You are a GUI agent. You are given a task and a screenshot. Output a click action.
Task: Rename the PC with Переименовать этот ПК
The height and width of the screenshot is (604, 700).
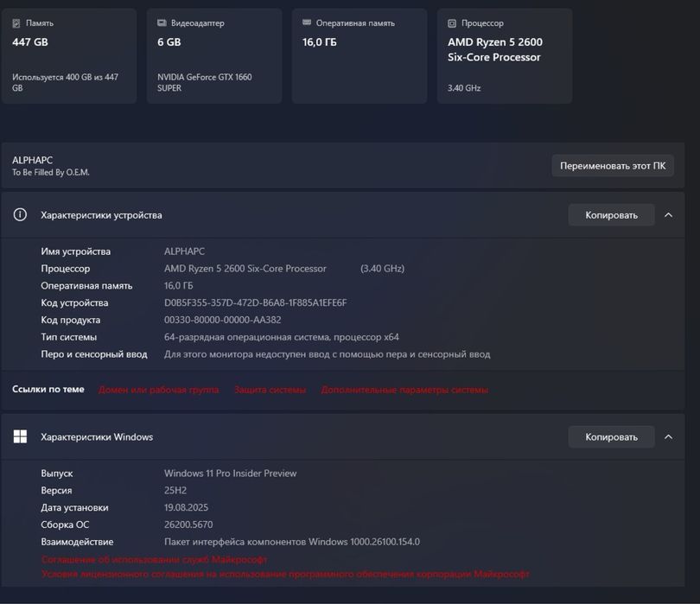pyautogui.click(x=613, y=166)
